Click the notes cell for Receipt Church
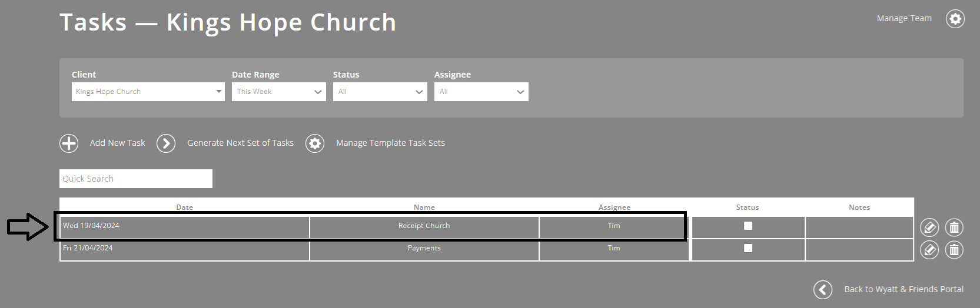The width and height of the screenshot is (980, 308). click(x=859, y=227)
